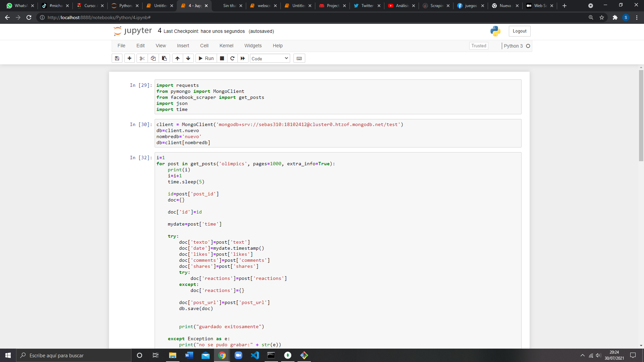
Task: Open the command palette keyboard icon
Action: click(x=299, y=58)
